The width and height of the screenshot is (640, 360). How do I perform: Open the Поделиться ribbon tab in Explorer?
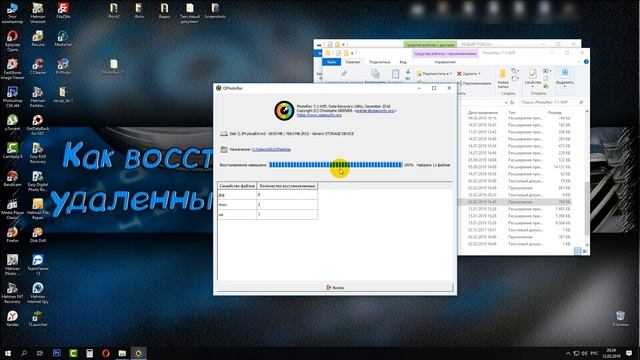pos(380,62)
